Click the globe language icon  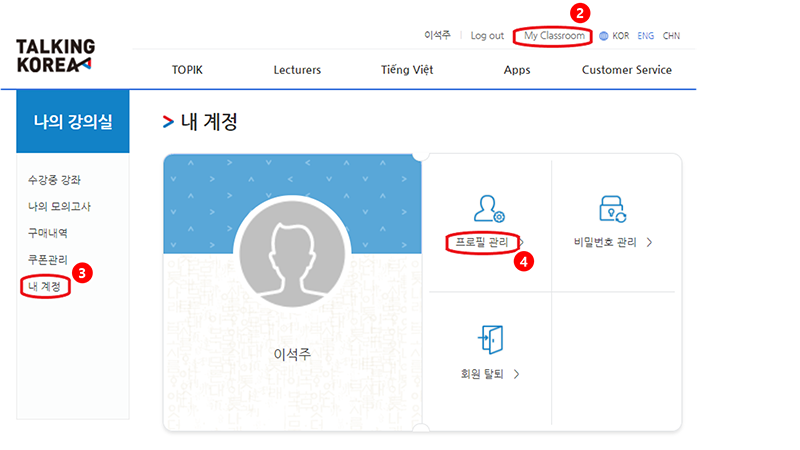(x=604, y=36)
